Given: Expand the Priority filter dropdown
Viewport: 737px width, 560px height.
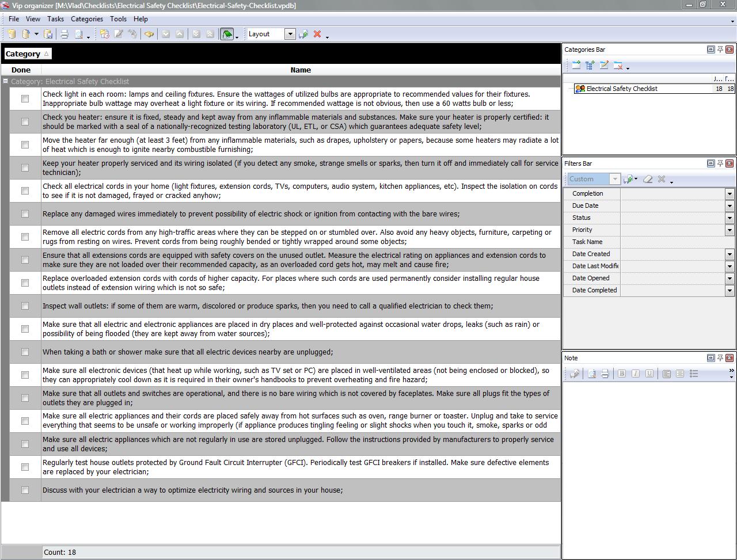Looking at the screenshot, I should point(730,230).
